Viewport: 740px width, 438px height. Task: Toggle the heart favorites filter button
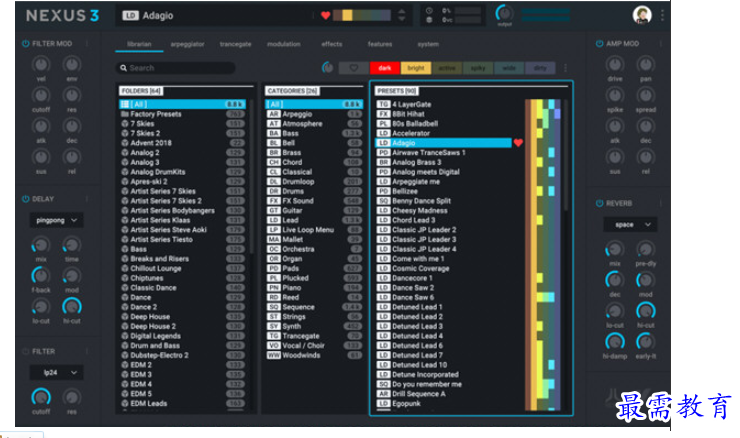point(353,68)
